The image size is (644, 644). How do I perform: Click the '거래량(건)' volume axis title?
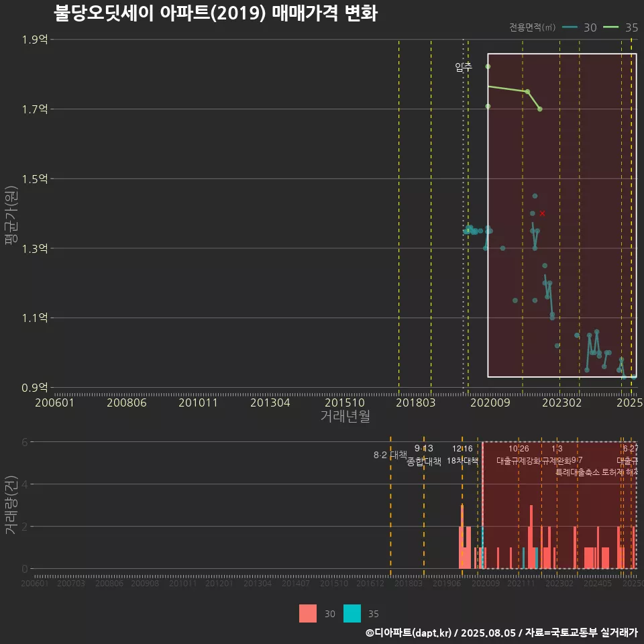coord(11,504)
